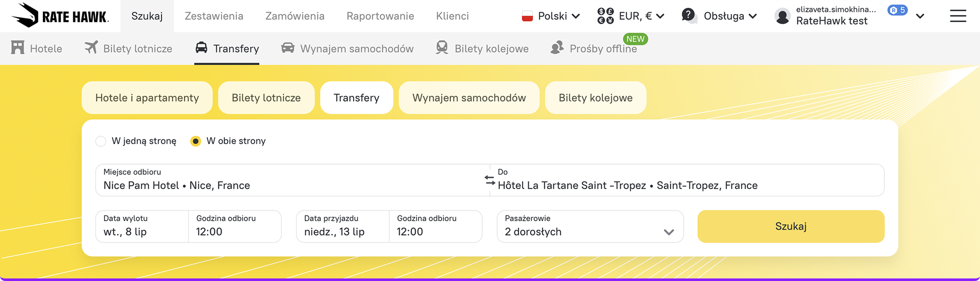Expand the EUR currency selector
Image resolution: width=980 pixels, height=281 pixels.
(x=631, y=16)
